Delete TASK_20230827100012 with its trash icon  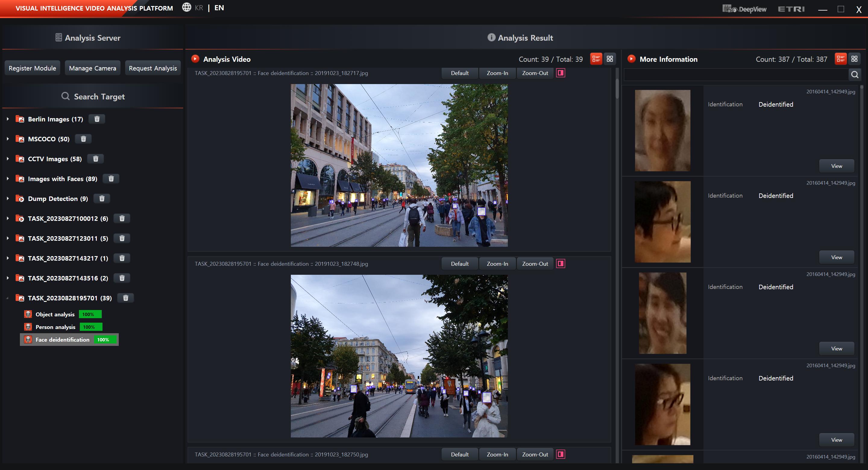122,218
